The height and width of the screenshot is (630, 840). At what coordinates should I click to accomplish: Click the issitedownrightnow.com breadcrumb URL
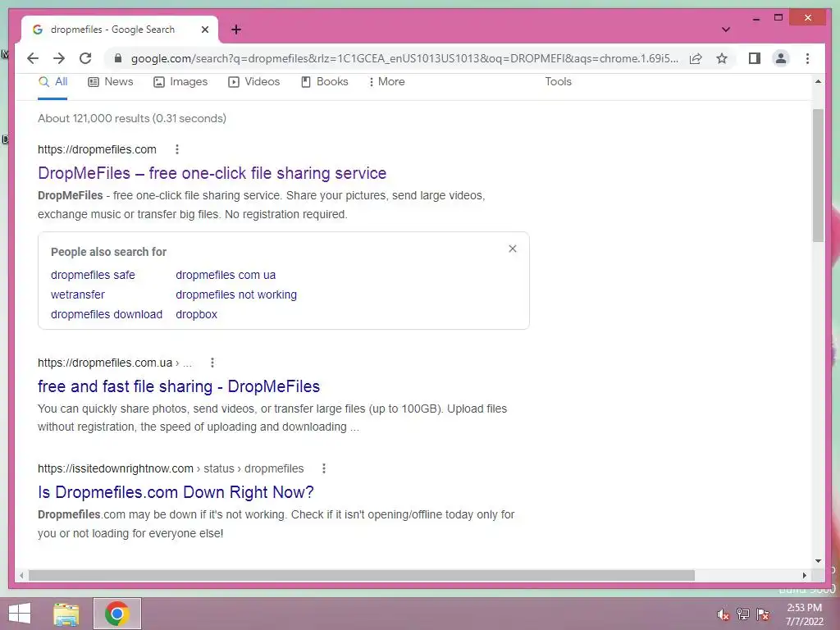(171, 468)
